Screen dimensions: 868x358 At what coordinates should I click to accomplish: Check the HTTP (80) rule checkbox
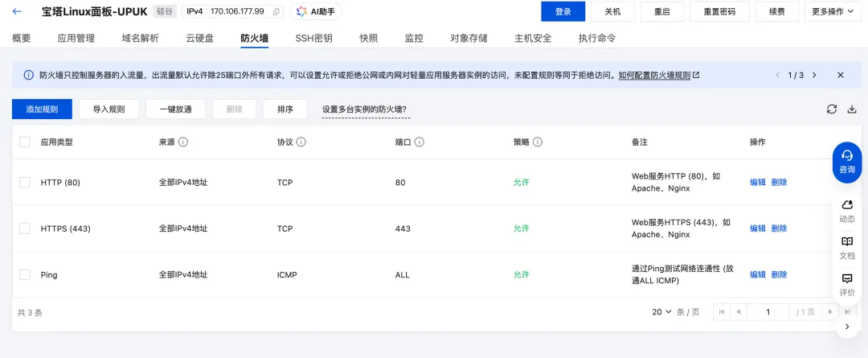25,183
